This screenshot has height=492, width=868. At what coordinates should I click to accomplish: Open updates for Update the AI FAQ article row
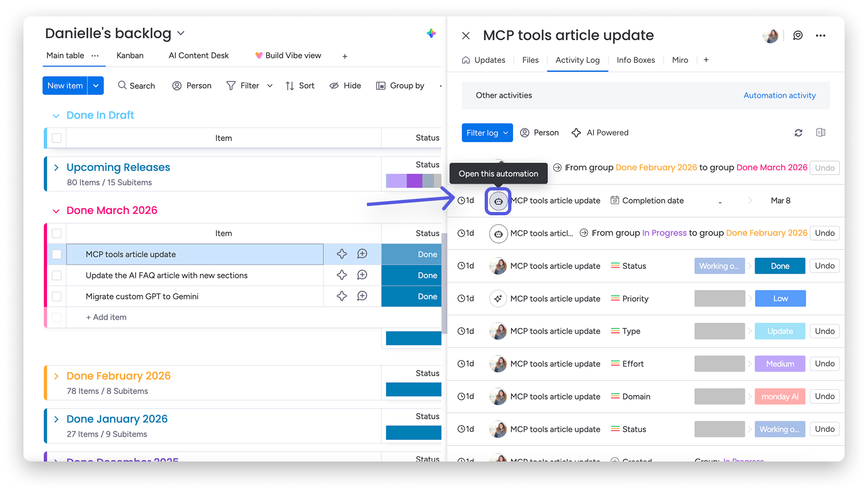[x=362, y=275]
